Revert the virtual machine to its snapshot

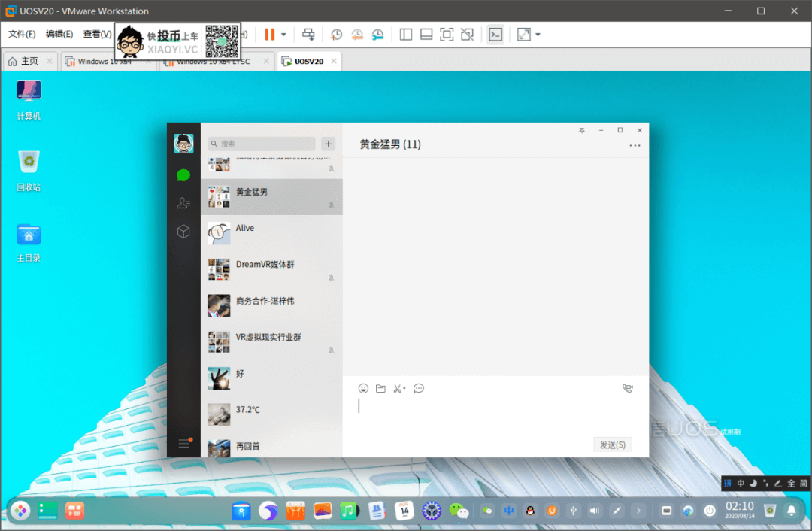357,35
